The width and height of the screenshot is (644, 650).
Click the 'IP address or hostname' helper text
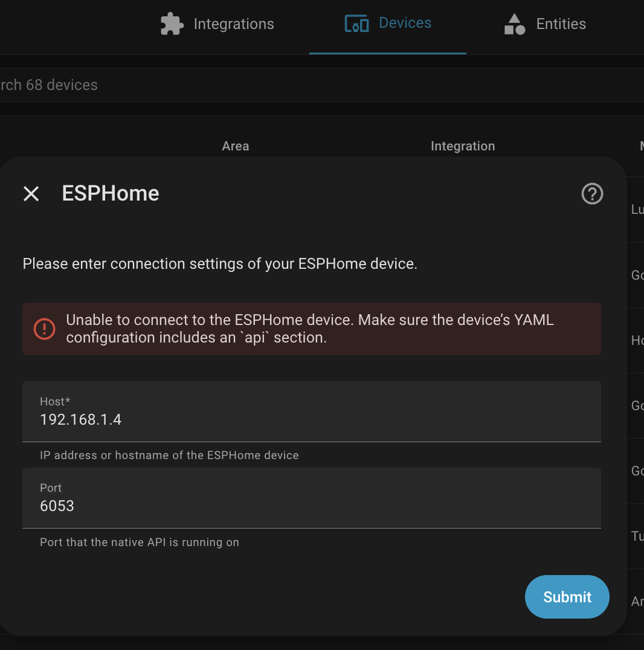169,455
